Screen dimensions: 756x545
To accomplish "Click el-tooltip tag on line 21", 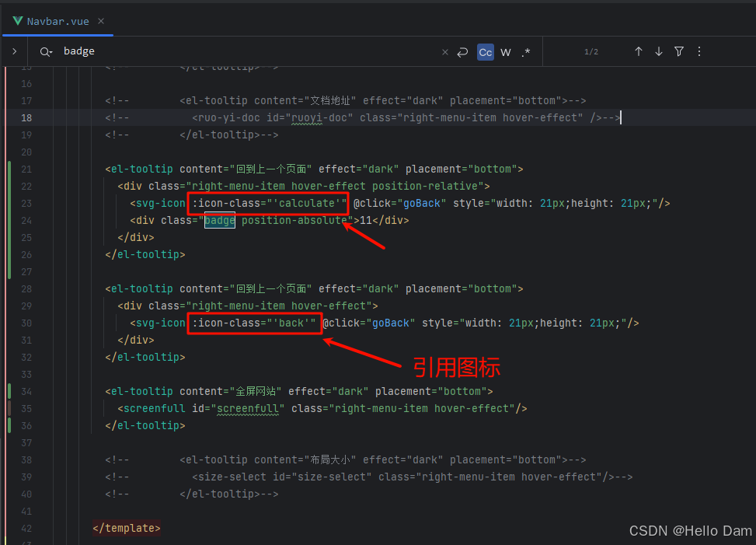I will (x=141, y=169).
